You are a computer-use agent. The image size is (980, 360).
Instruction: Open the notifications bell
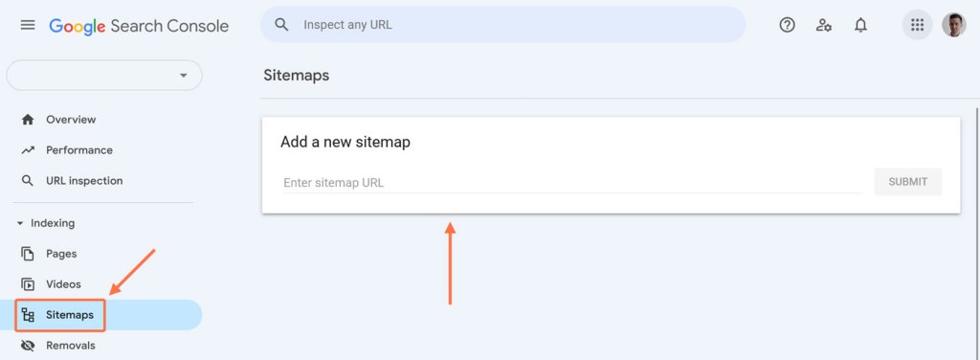coord(860,25)
